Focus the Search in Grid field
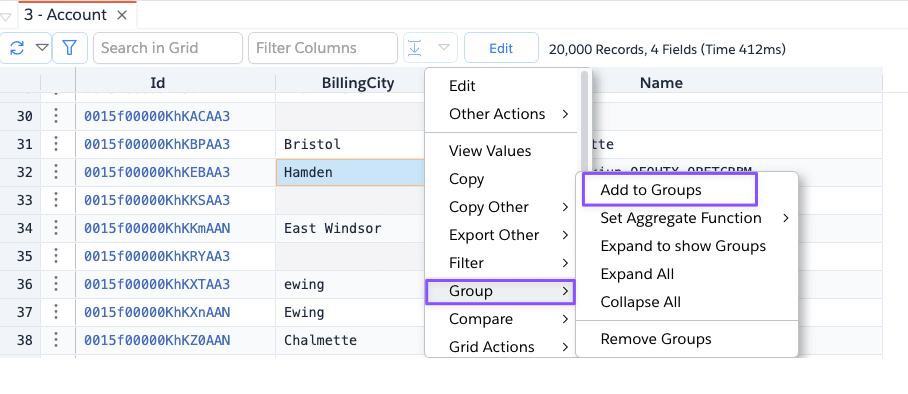This screenshot has width=908, height=394. [x=168, y=48]
